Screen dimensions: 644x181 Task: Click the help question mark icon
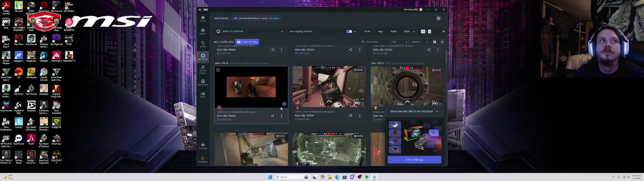coord(438,18)
